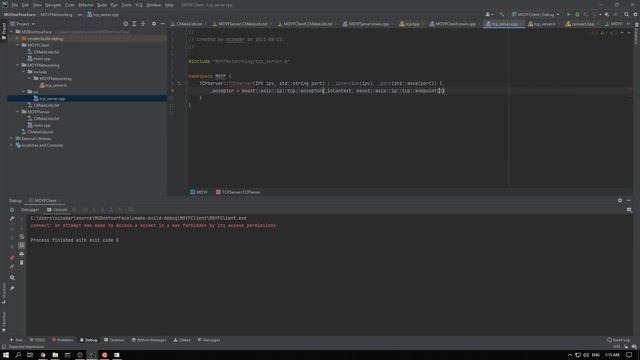Click the Debug bug icon in toolbar
The width and height of the screenshot is (640, 360).
click(577, 14)
